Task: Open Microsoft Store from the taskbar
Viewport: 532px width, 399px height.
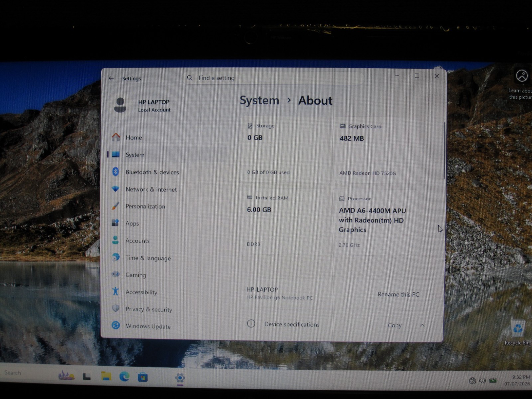Action: pyautogui.click(x=143, y=377)
